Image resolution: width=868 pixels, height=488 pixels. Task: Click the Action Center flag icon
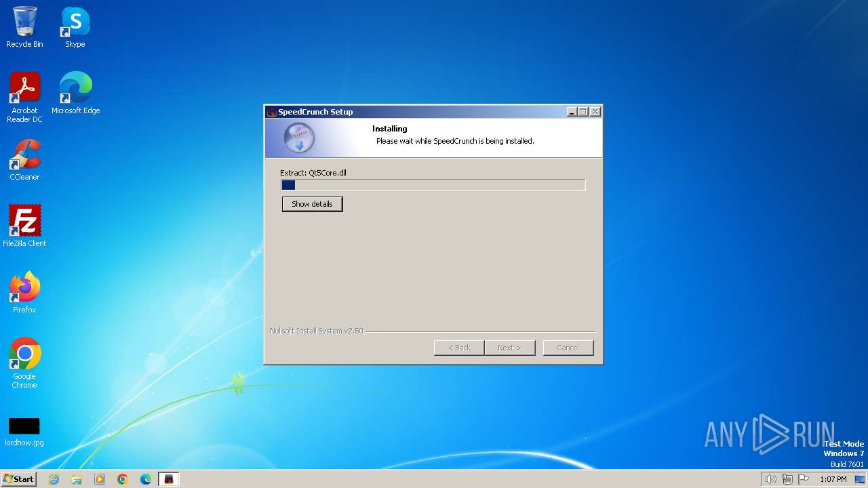(804, 479)
